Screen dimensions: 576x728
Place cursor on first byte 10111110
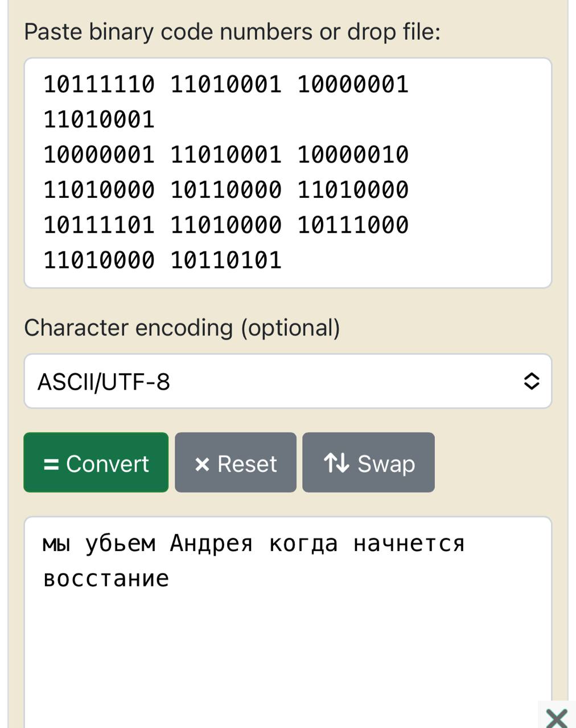click(x=99, y=85)
